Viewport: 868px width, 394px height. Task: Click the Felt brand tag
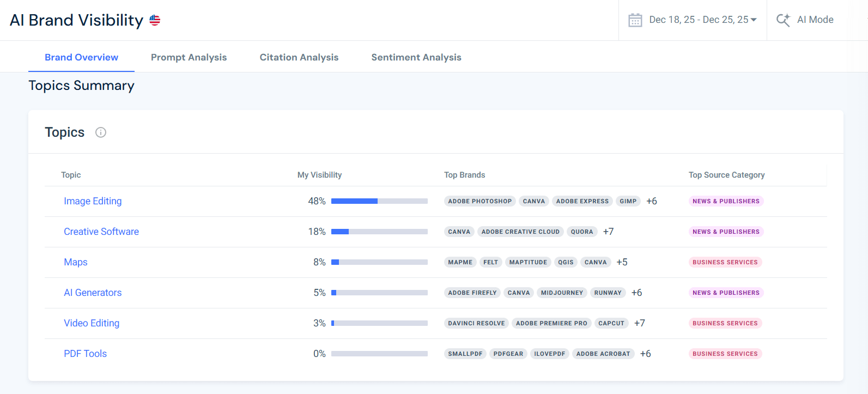491,262
